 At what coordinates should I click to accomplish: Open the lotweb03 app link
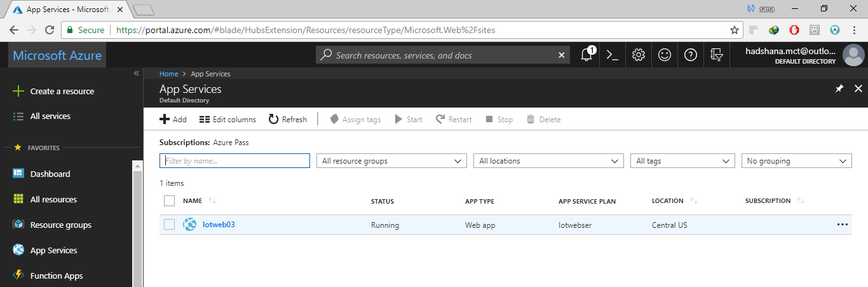tap(219, 225)
